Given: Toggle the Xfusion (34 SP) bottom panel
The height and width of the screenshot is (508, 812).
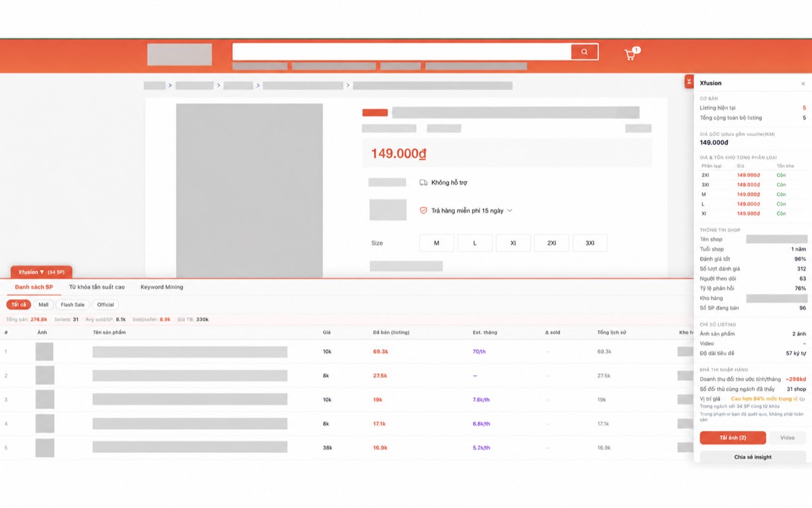Looking at the screenshot, I should coord(41,272).
